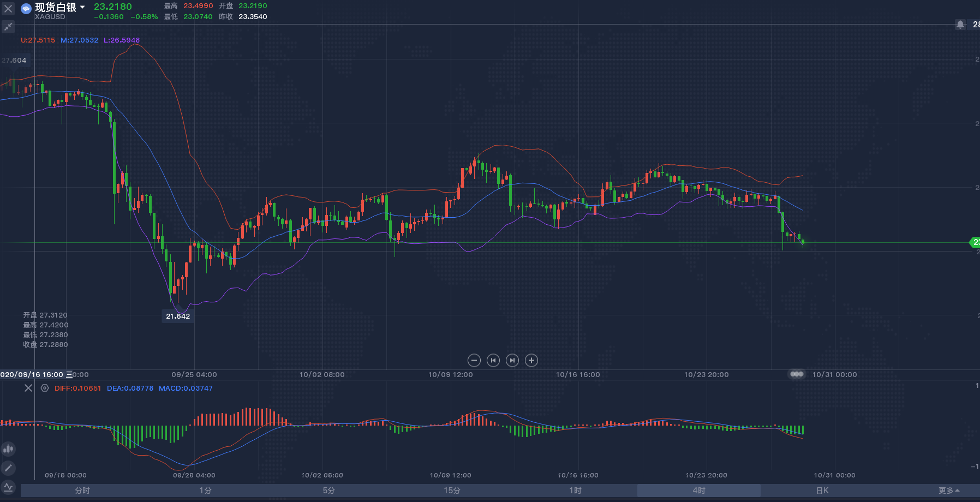This screenshot has height=502, width=980.
Task: Click the MACD:0.03747 indicator value
Action: pyautogui.click(x=186, y=389)
